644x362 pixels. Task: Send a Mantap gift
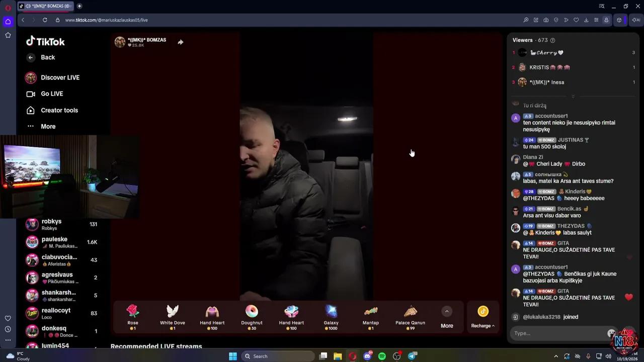371,318
